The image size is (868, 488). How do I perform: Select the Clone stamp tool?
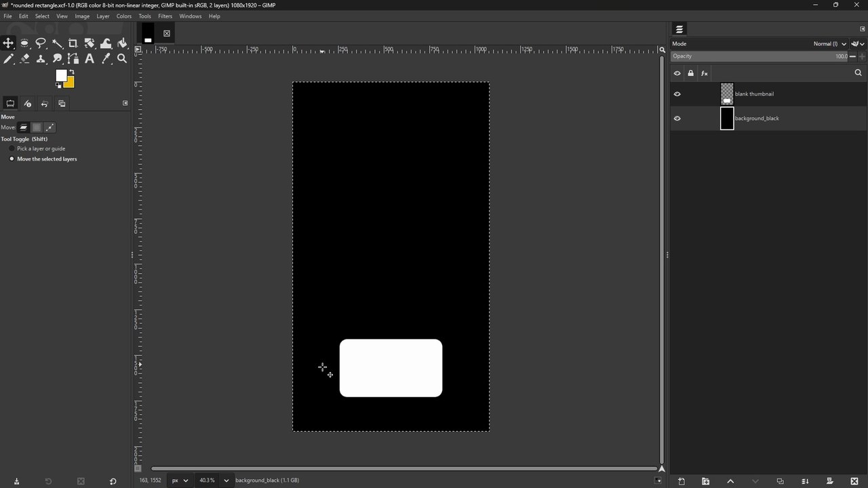(41, 59)
